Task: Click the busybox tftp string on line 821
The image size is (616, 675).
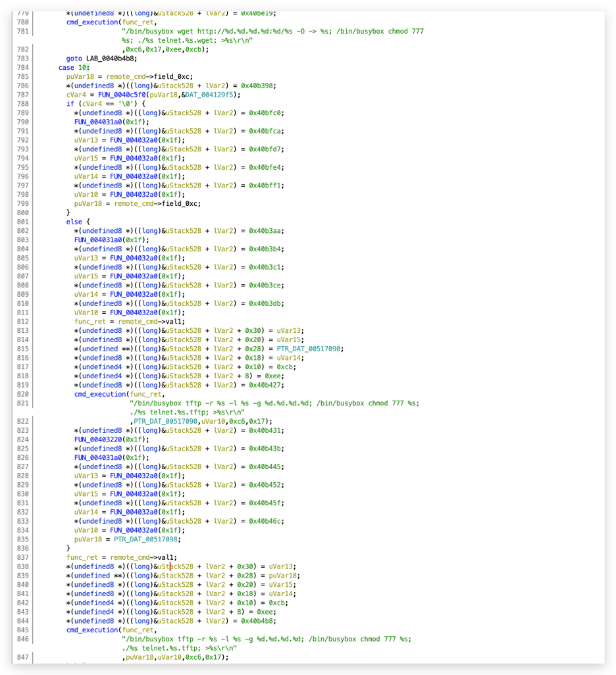Action: (x=274, y=408)
